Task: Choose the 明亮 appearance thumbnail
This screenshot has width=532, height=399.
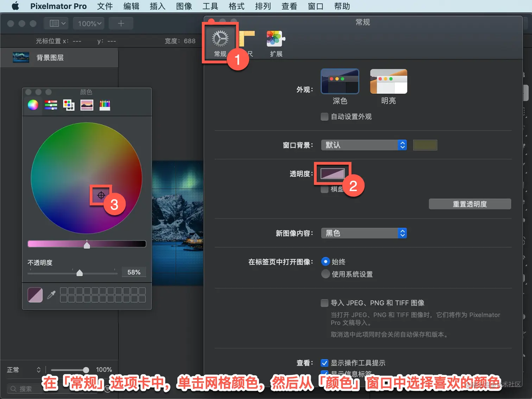Action: [388, 81]
